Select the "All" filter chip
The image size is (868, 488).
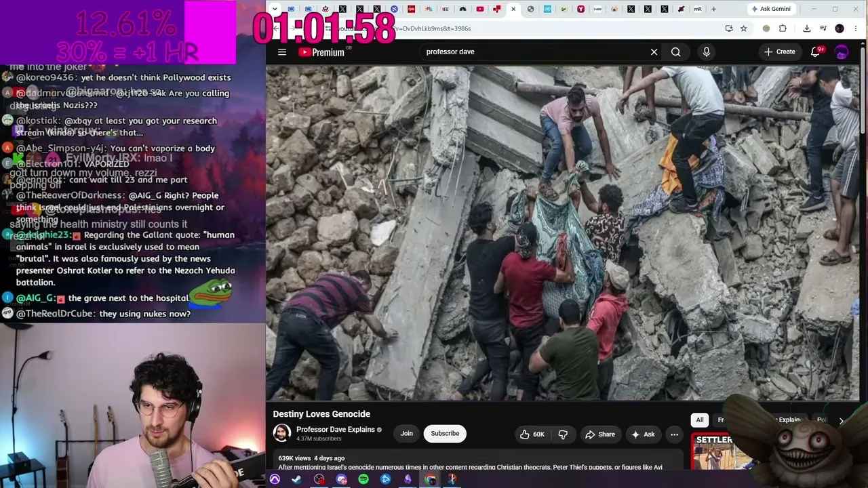tap(700, 420)
